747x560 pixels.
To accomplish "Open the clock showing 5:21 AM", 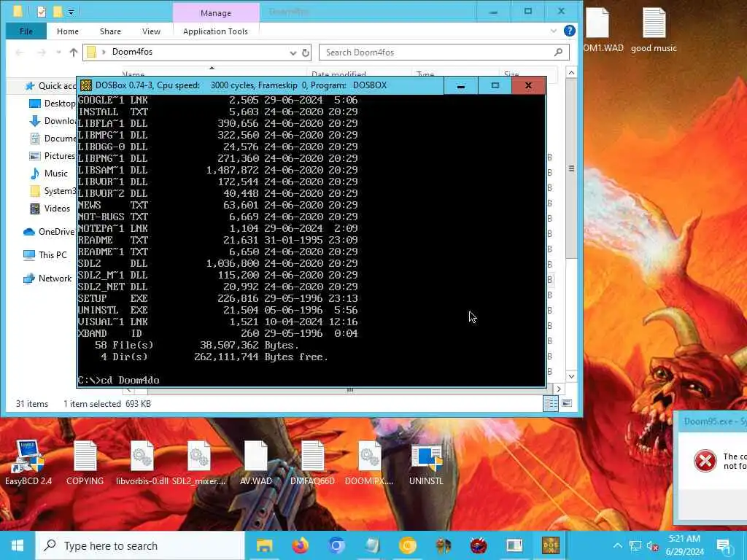I will 684,545.
